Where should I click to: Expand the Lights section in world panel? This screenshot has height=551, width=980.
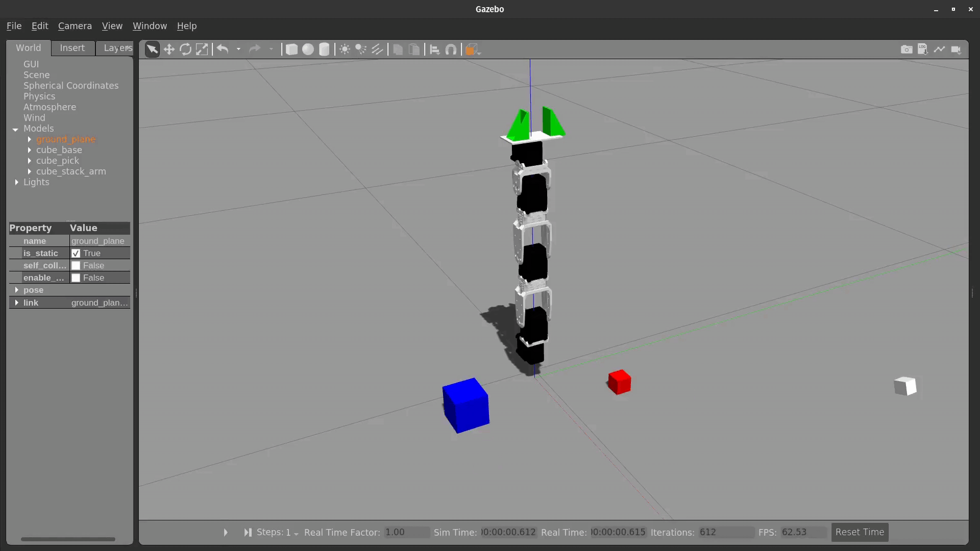[x=16, y=182]
